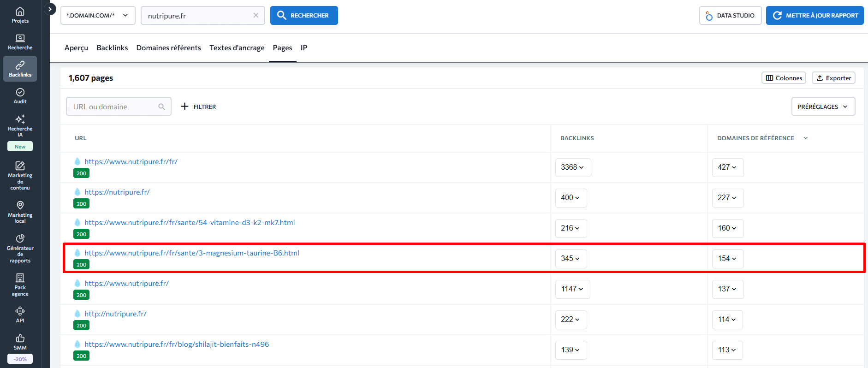The width and height of the screenshot is (868, 368).
Task: Switch to the Backlinks tab
Action: [112, 48]
